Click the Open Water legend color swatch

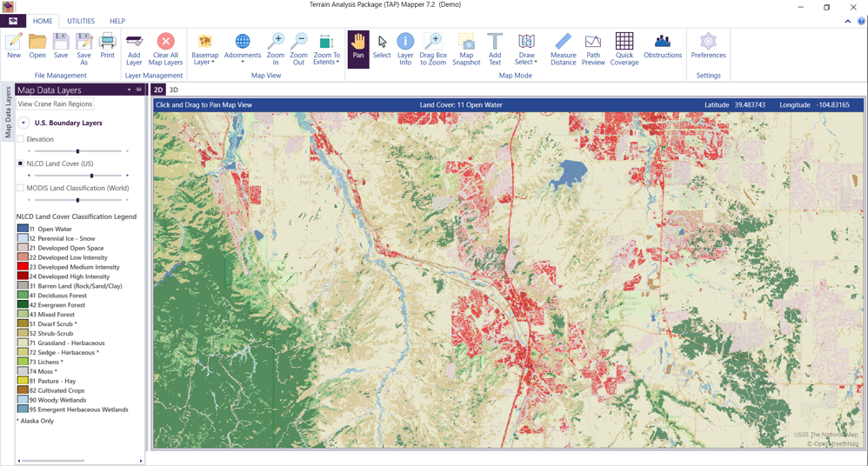point(23,230)
